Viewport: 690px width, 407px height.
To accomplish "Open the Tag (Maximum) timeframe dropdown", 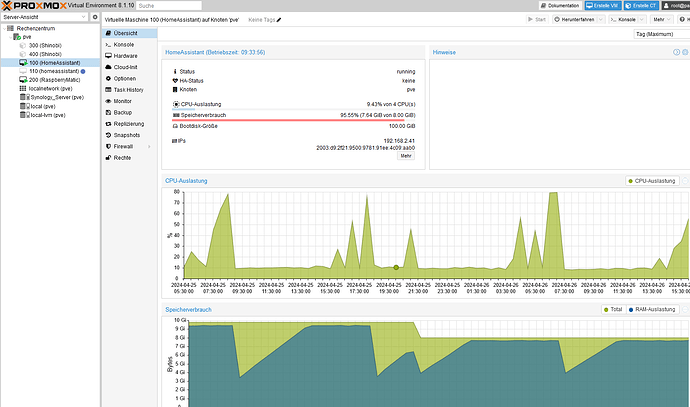I will point(662,34).
